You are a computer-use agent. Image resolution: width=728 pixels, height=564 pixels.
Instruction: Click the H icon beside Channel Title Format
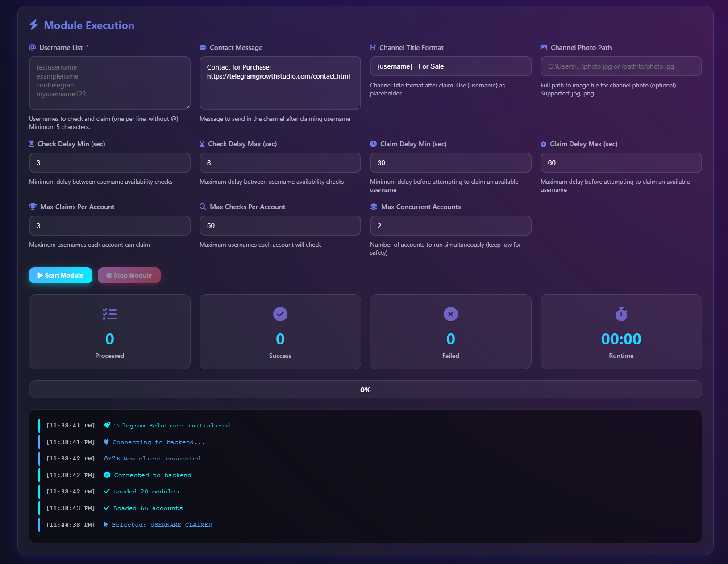tap(373, 47)
